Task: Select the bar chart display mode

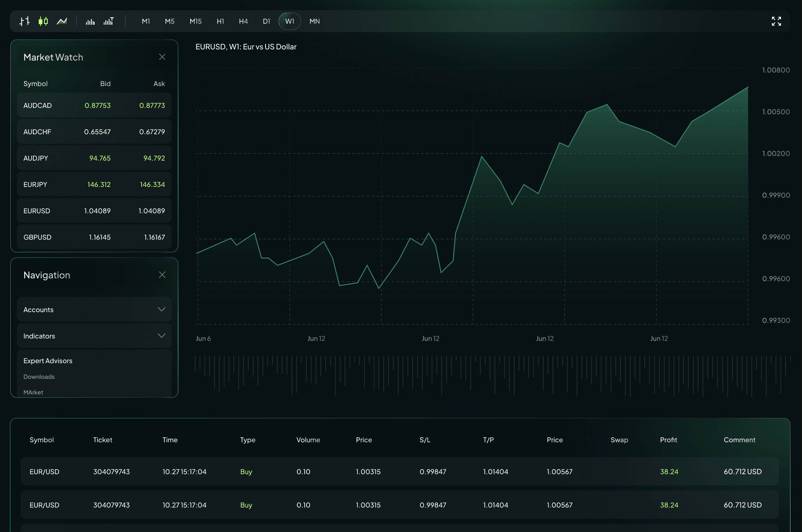Action: pyautogui.click(x=23, y=21)
